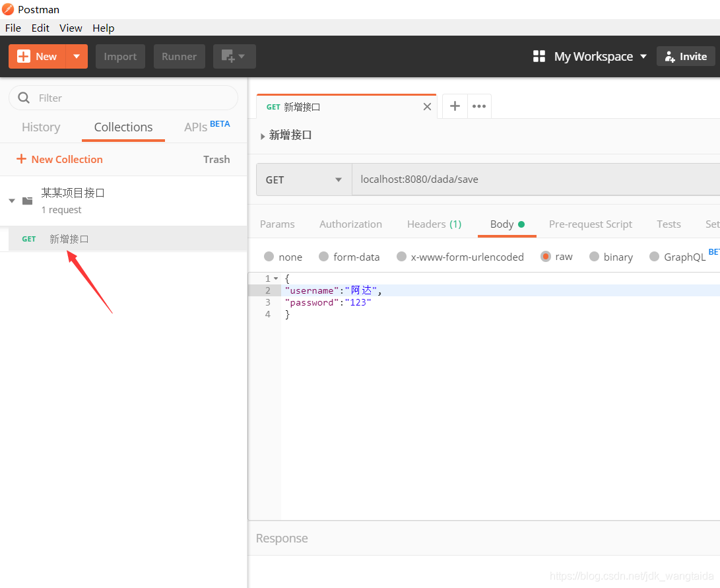Close the 新增接口 request tab
The image size is (720, 588).
[x=427, y=107]
